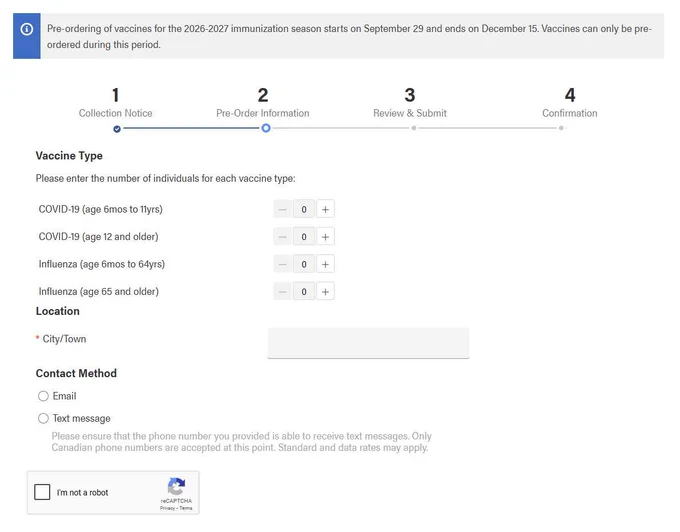
Task: Decrease Influenza age 6mos to 64yrs count
Action: (282, 264)
